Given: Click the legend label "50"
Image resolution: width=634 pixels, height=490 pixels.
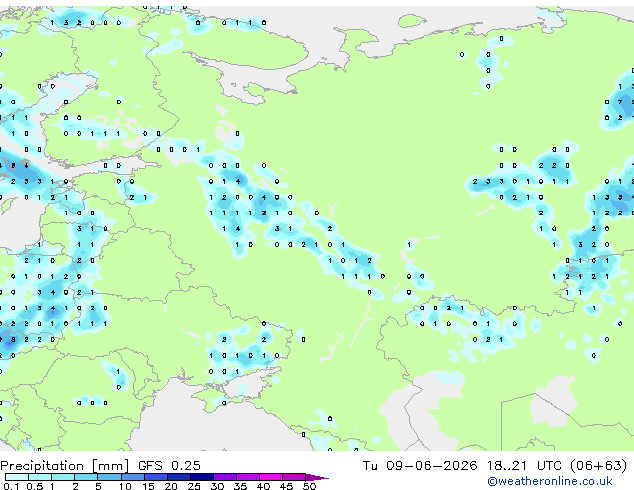Looking at the screenshot, I should pyautogui.click(x=310, y=486).
